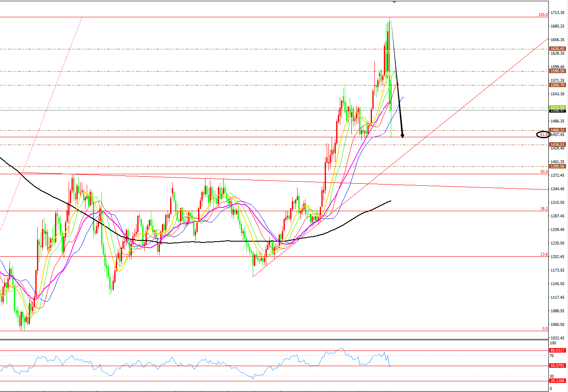Image resolution: width=568 pixels, height=392 pixels.
Task: Select the 1590.50 brown price label
Action: (x=557, y=71)
